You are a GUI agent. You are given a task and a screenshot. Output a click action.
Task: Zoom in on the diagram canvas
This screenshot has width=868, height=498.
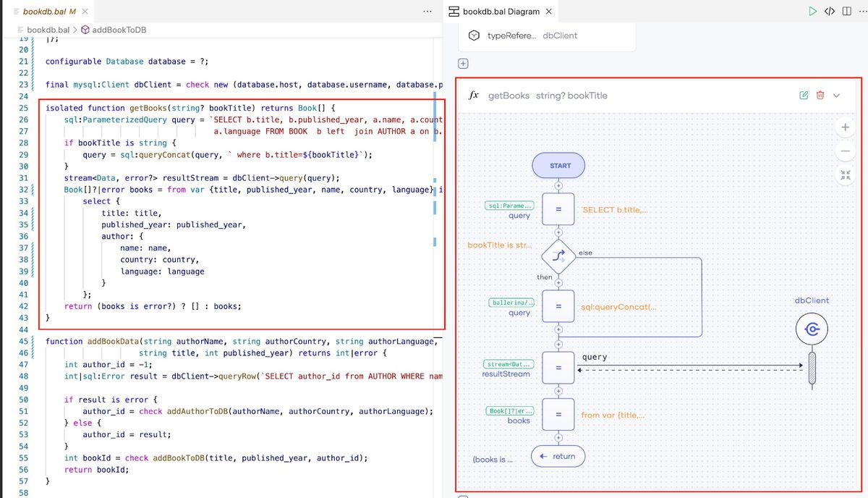coord(845,127)
